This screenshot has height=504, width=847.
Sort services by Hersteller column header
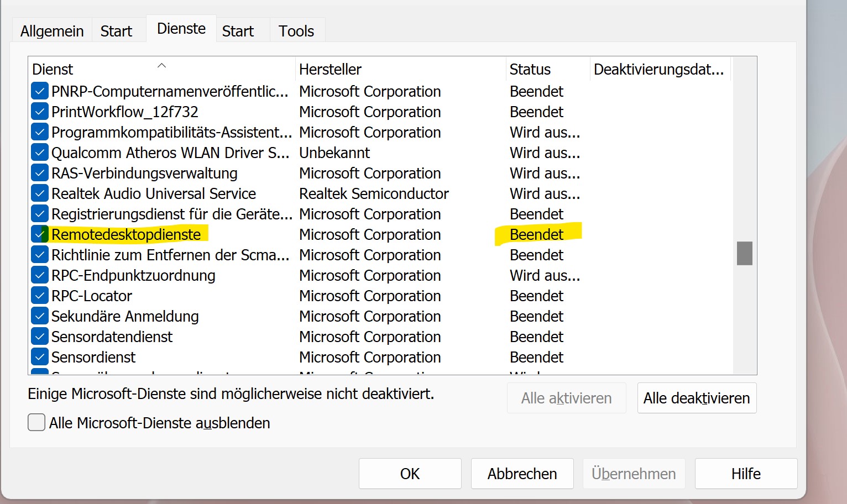330,69
